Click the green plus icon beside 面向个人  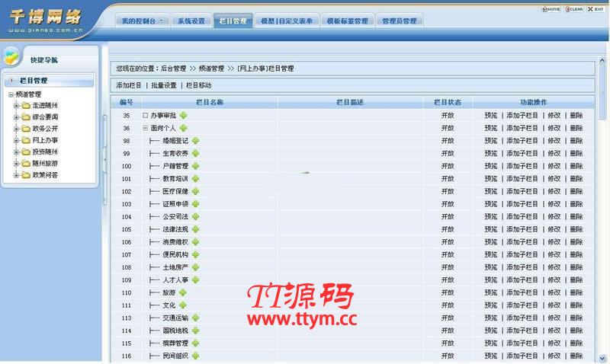click(183, 128)
